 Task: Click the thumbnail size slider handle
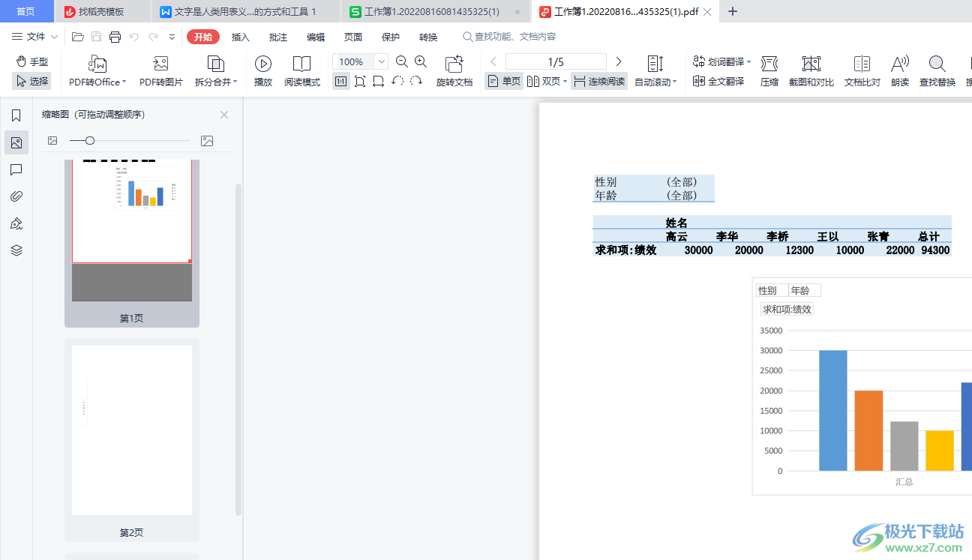[x=90, y=140]
